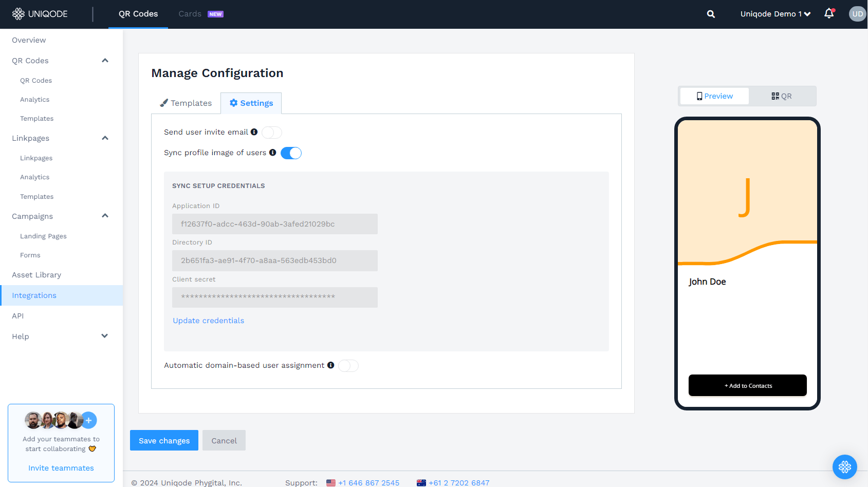Open the Uniqode help chat bubble
868x487 pixels.
click(x=845, y=467)
